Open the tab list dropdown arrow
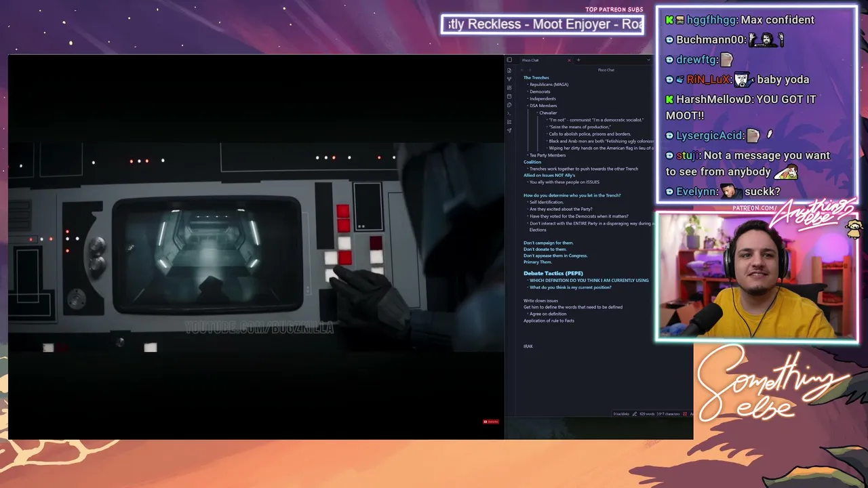The image size is (868, 488). pos(648,60)
